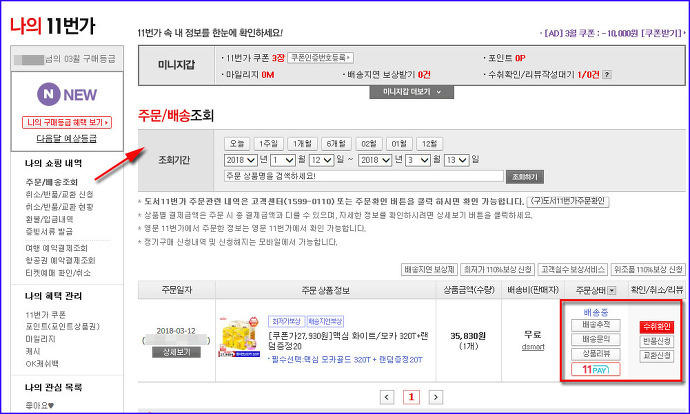
Task: Open 환불/입금내역 in sidebar
Action: (x=49, y=219)
